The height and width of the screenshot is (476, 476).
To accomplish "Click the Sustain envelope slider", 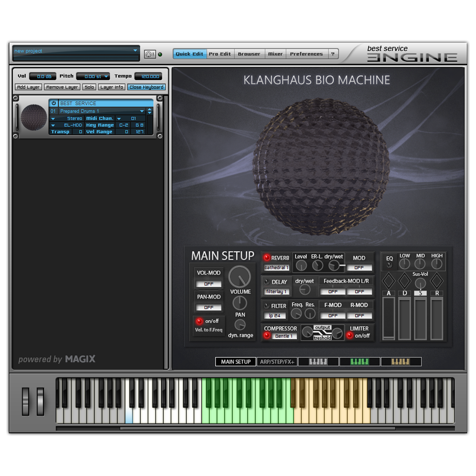I will 420,318.
